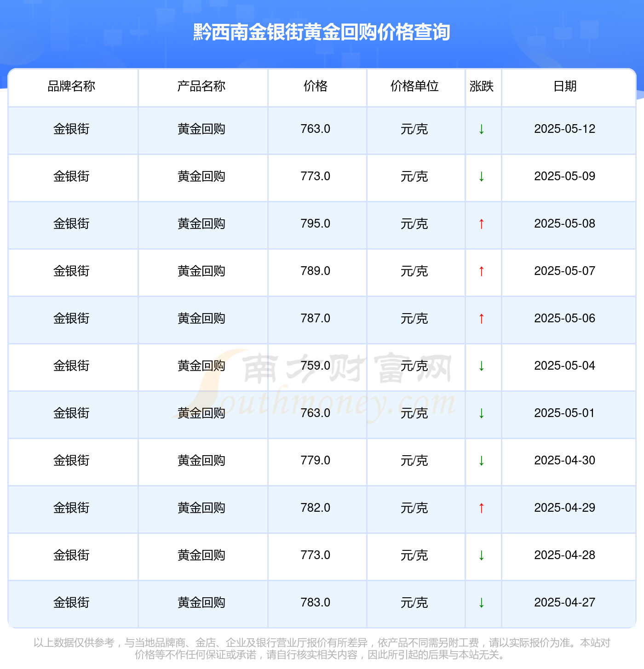The height and width of the screenshot is (669, 644).
Task: Select price 763.0 for 2025-05-12
Action: tap(316, 129)
